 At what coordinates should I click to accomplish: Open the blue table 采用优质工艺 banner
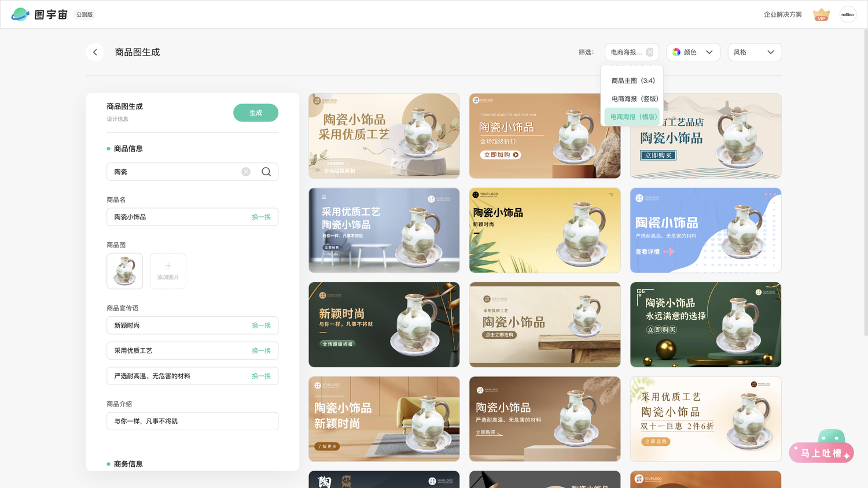384,230
